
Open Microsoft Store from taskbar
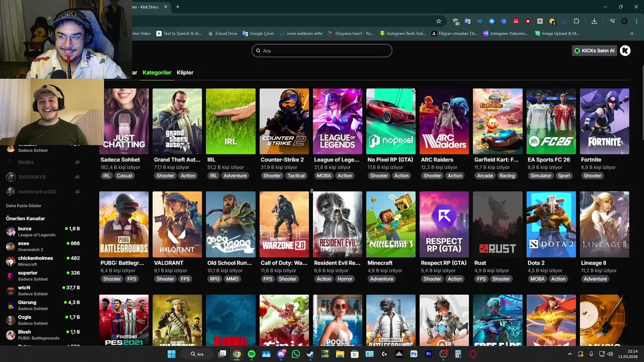[355, 354]
